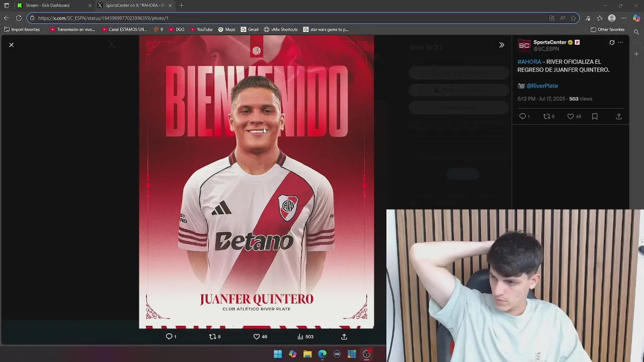
Task: Open the Import favorites bookmark
Action: pos(22,30)
